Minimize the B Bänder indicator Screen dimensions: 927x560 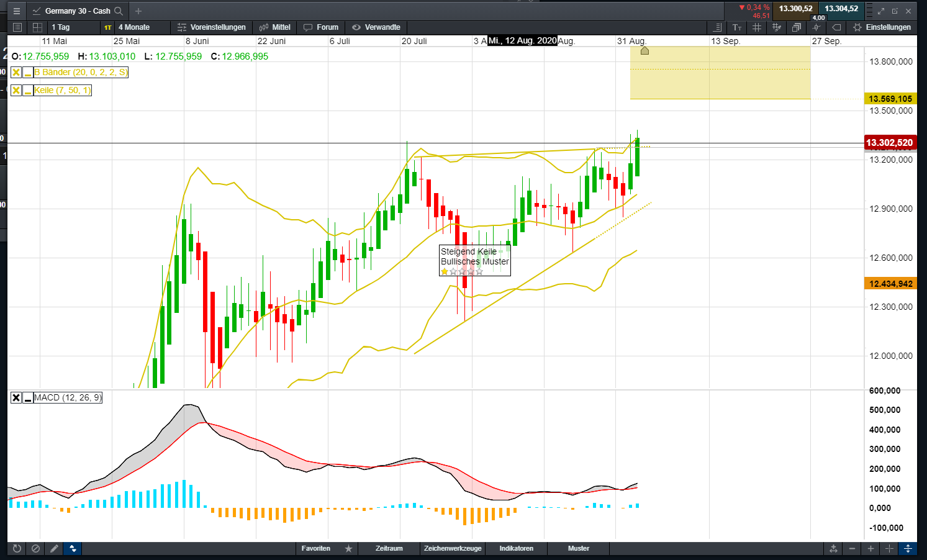click(x=28, y=72)
